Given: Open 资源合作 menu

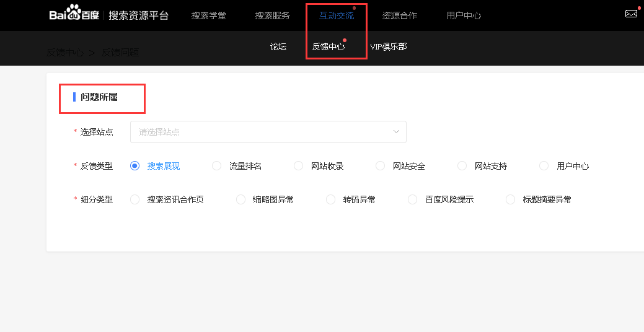Looking at the screenshot, I should click(400, 15).
